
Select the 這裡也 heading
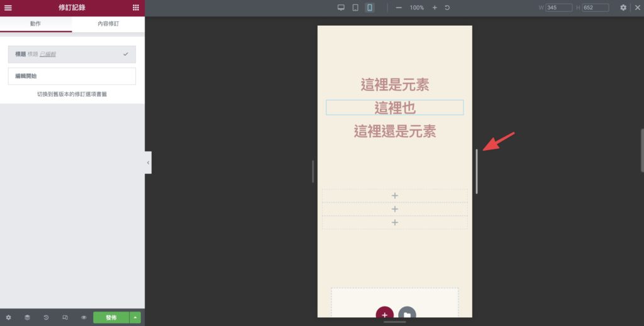coord(395,108)
